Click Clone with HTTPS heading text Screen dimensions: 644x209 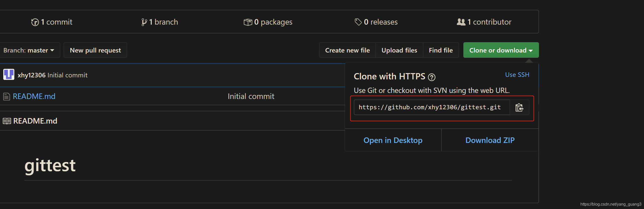point(389,76)
